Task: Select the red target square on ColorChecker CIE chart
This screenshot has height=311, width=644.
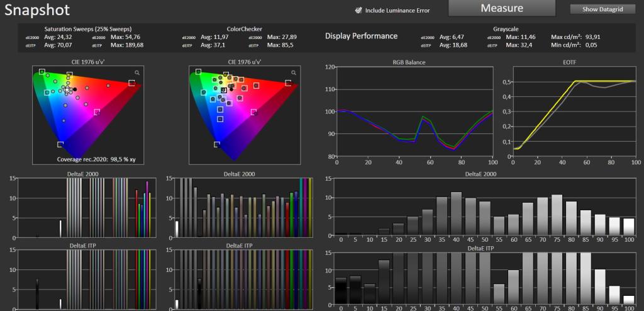Action: 288,83
